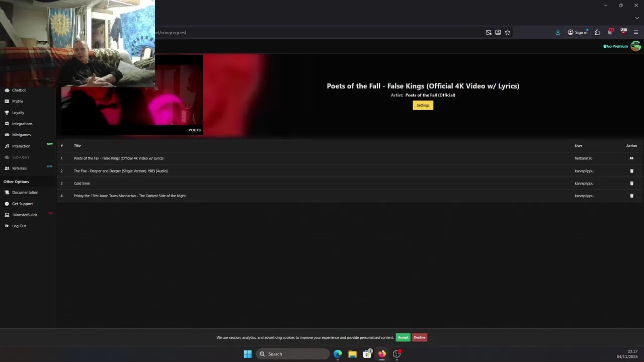Image resolution: width=644 pixels, height=362 pixels.
Task: Click the extension icon with the red number badge
Action: [x=610, y=32]
